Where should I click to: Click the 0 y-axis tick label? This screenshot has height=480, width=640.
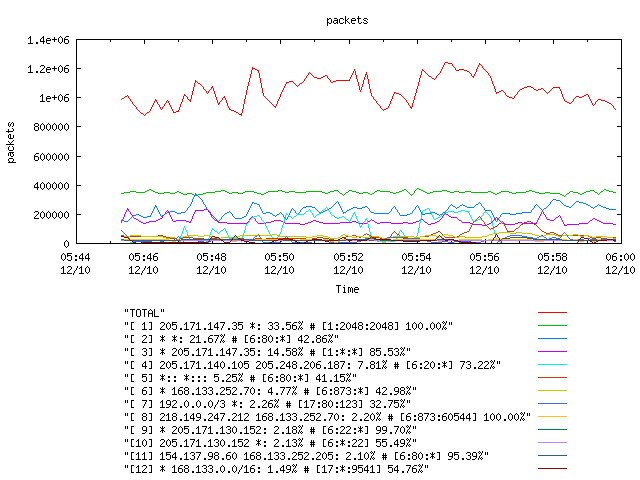coord(67,244)
